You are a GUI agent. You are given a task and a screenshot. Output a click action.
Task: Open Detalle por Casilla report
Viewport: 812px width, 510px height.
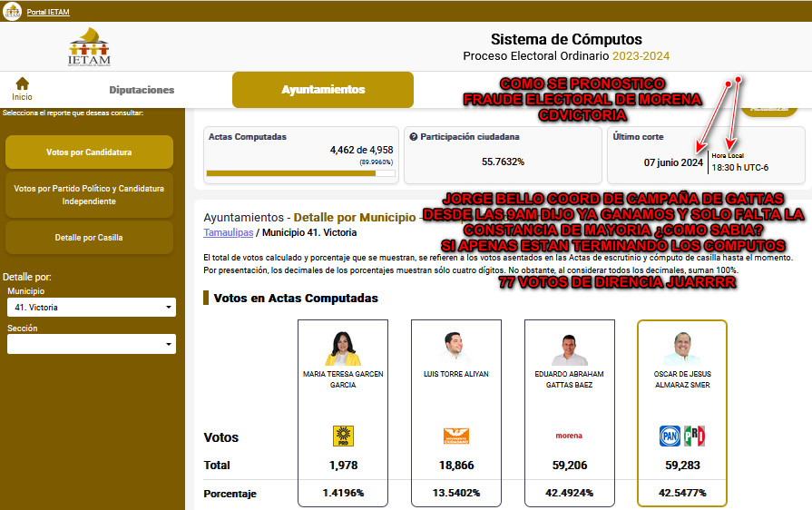tap(89, 238)
